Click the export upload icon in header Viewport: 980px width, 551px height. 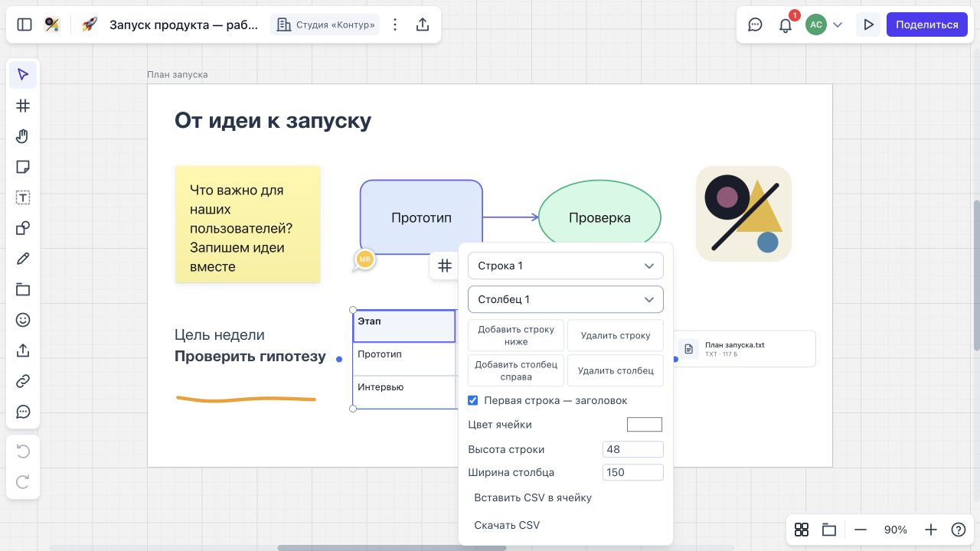(423, 24)
